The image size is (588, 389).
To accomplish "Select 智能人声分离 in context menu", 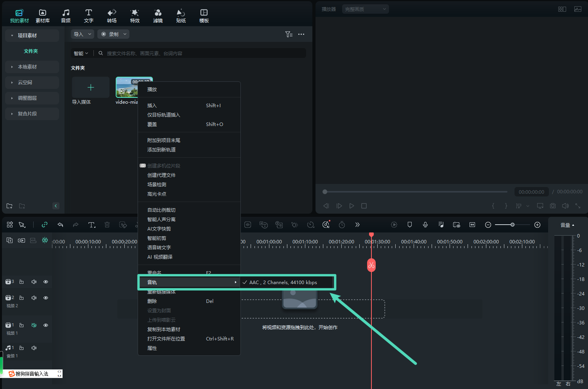I will 161,220.
